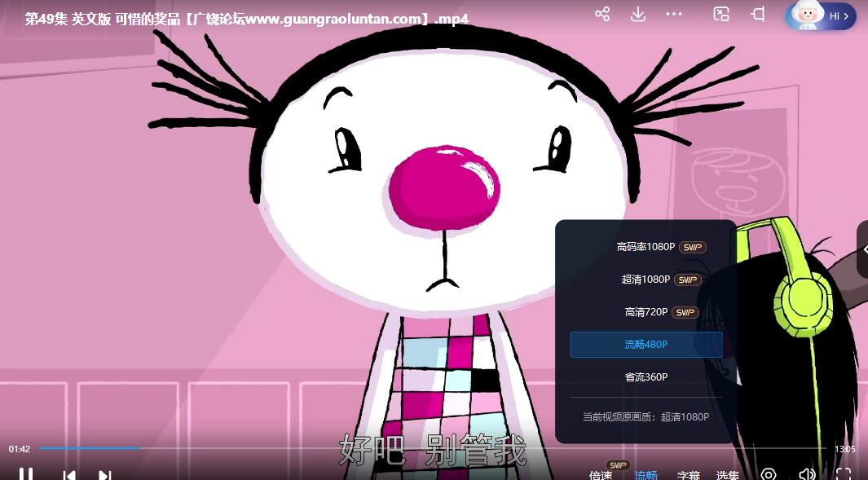Open the 字幕 subtitle options
Screen dimensions: 868x480
pyautogui.click(x=689, y=475)
